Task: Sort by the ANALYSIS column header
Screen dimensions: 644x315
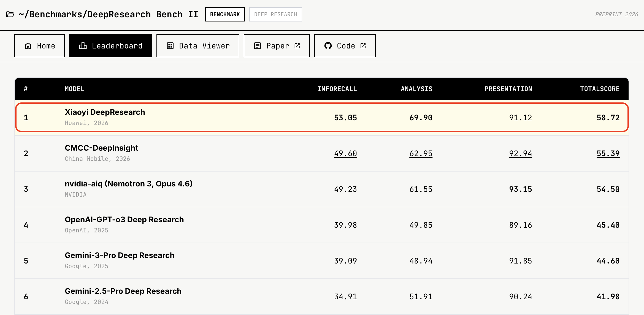Action: (x=416, y=89)
